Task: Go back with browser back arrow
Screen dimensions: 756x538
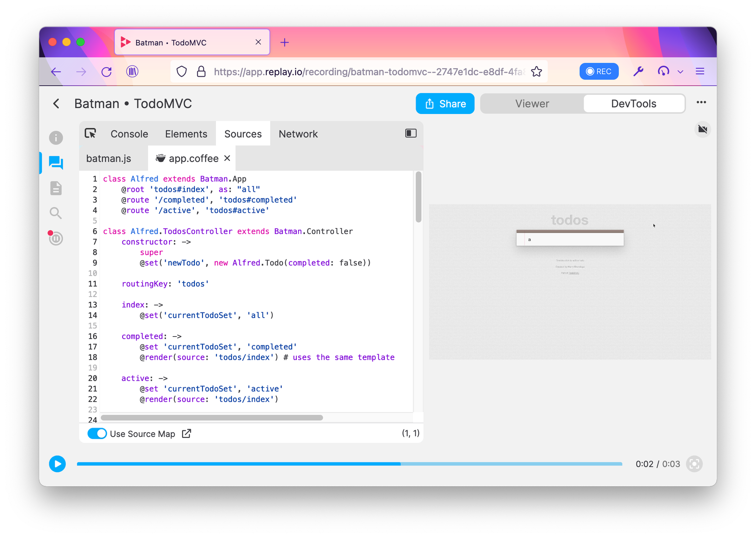Action: click(x=56, y=72)
